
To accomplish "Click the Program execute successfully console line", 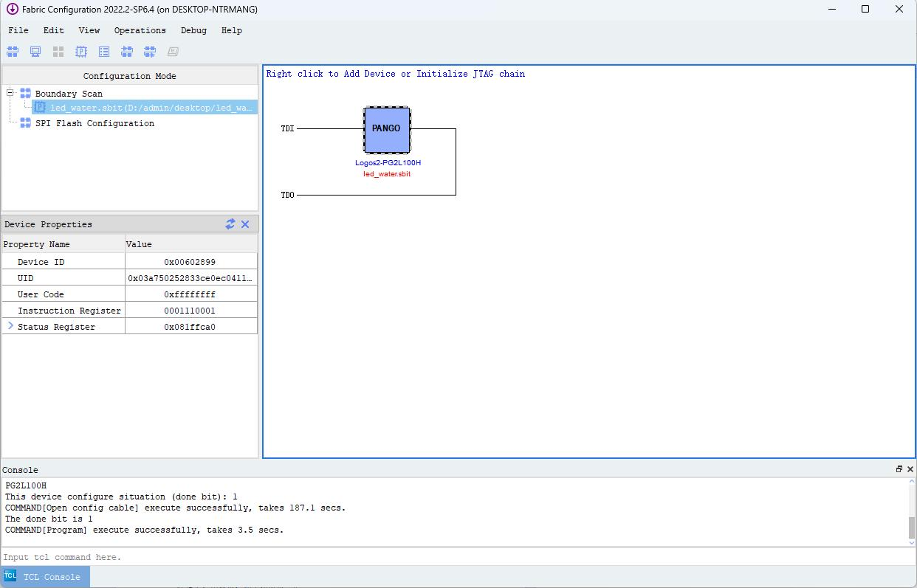I will tap(144, 530).
